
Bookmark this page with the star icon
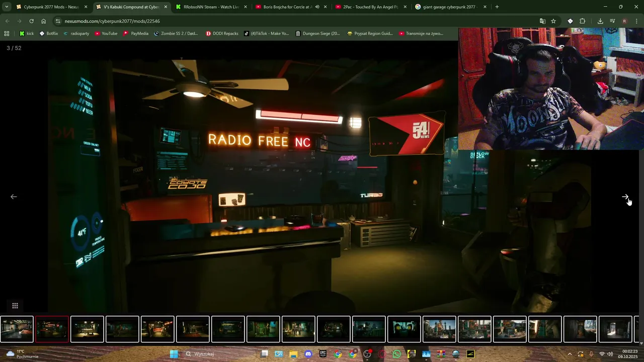(553, 21)
